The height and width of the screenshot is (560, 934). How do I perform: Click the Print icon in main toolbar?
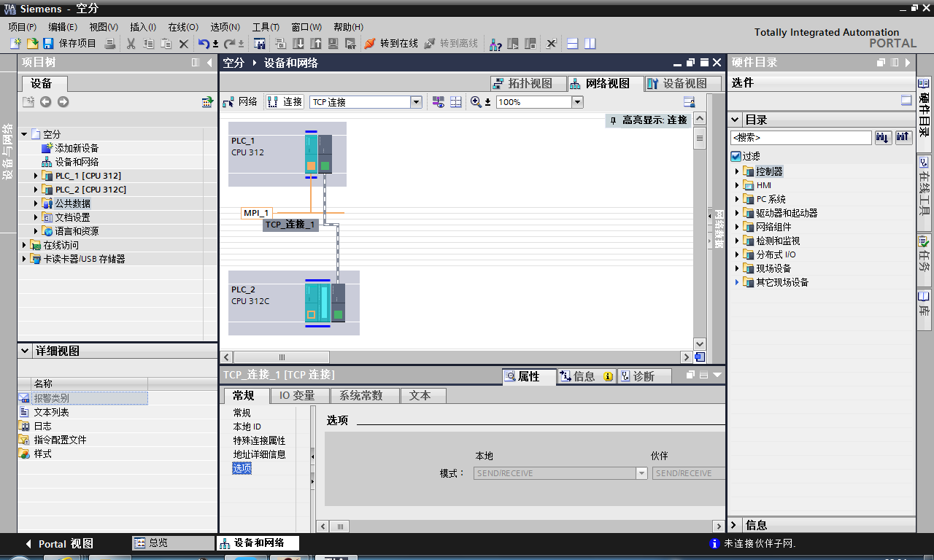109,44
